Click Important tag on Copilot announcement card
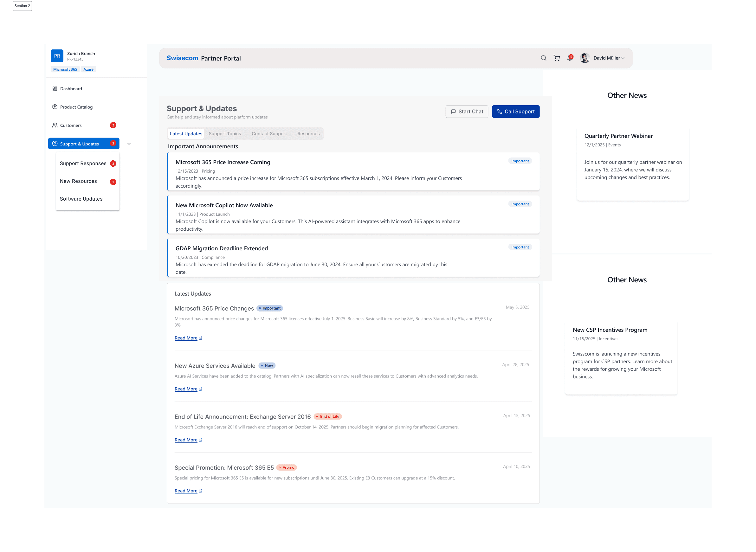Screen dimensions: 756x552 point(520,204)
